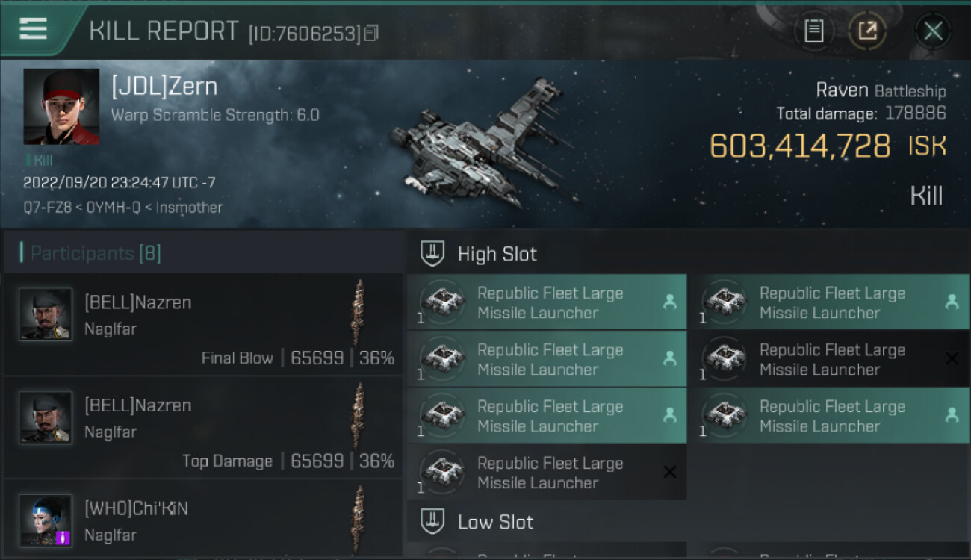Select the last launcher in the left column
Screen dimensions: 971x560
tap(547, 473)
